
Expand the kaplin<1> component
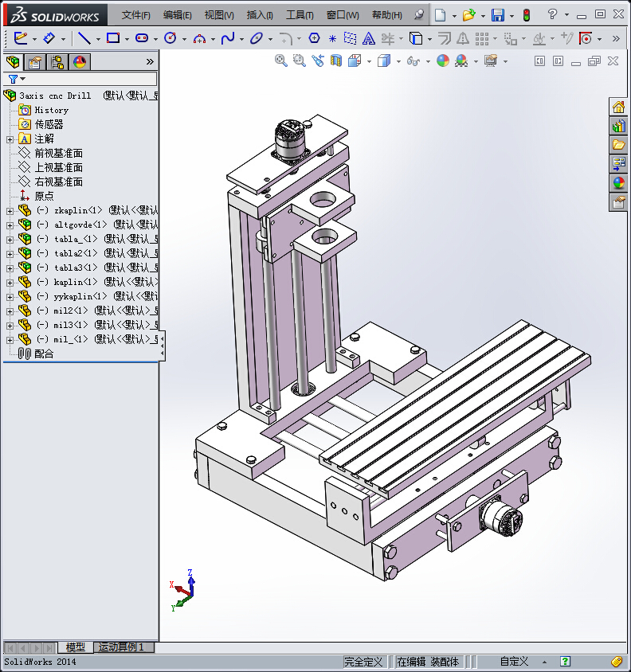click(x=10, y=283)
